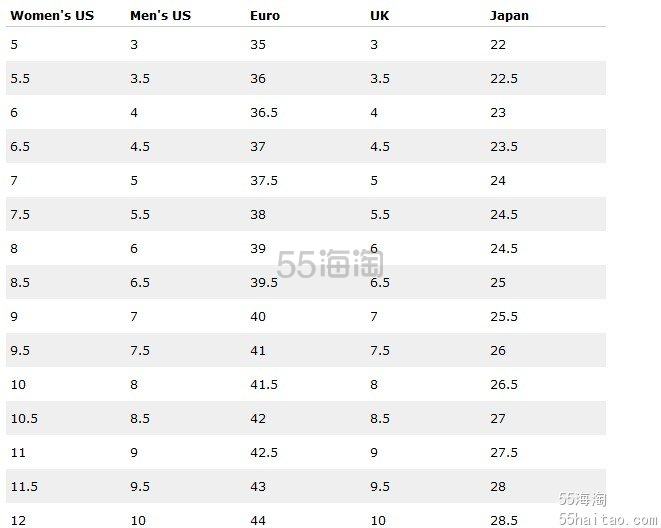Click Japan size 22.5 cell
The height and width of the screenshot is (528, 661).
pyautogui.click(x=504, y=78)
